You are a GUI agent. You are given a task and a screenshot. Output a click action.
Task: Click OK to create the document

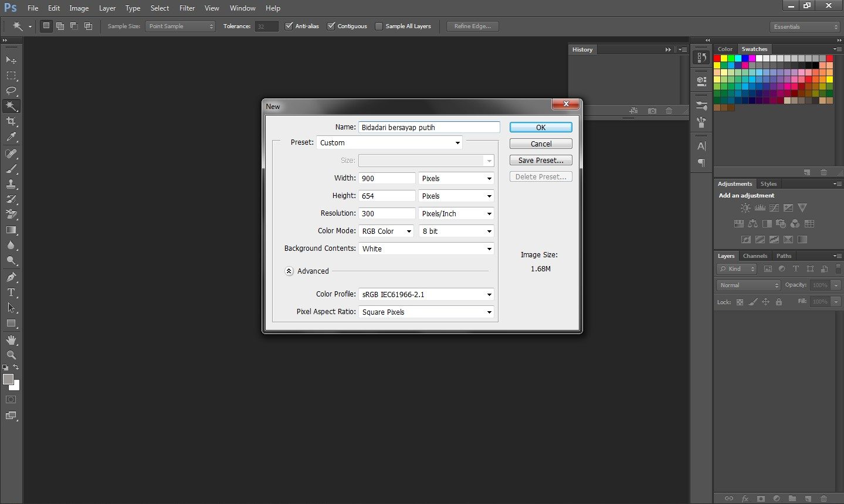coord(541,127)
